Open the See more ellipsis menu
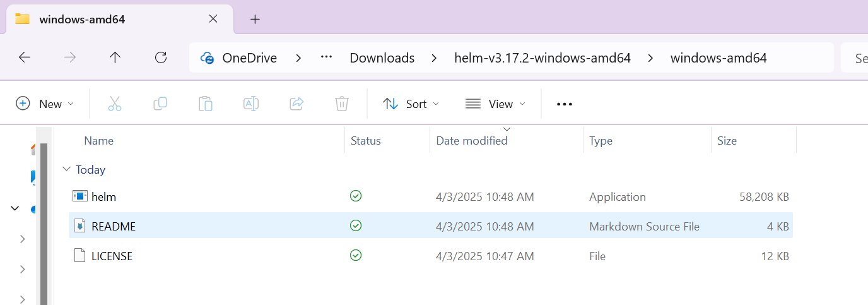Screen dimensions: 868x305 click(564, 104)
